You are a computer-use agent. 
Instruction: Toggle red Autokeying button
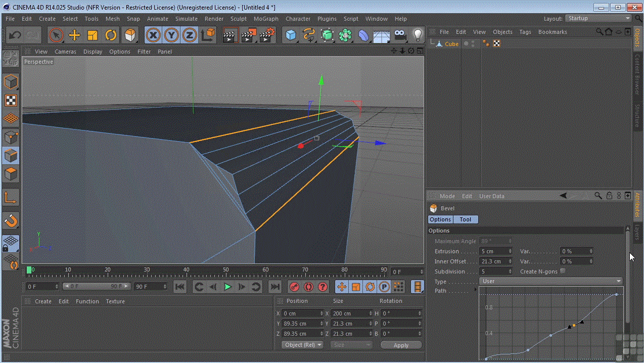pos(308,287)
